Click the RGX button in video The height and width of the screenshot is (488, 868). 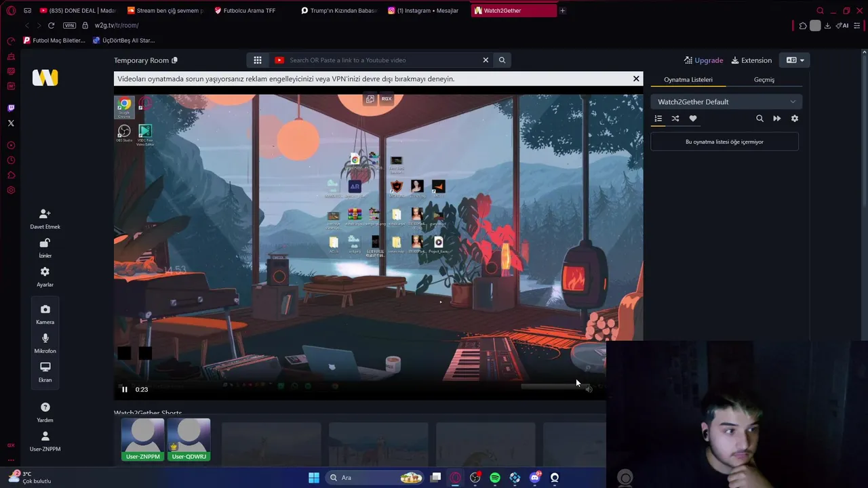tap(387, 99)
